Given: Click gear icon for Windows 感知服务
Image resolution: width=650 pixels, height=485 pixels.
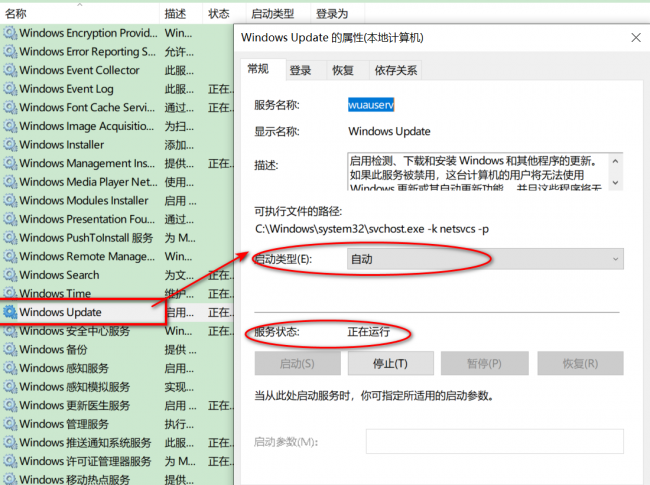Looking at the screenshot, I should [10, 368].
